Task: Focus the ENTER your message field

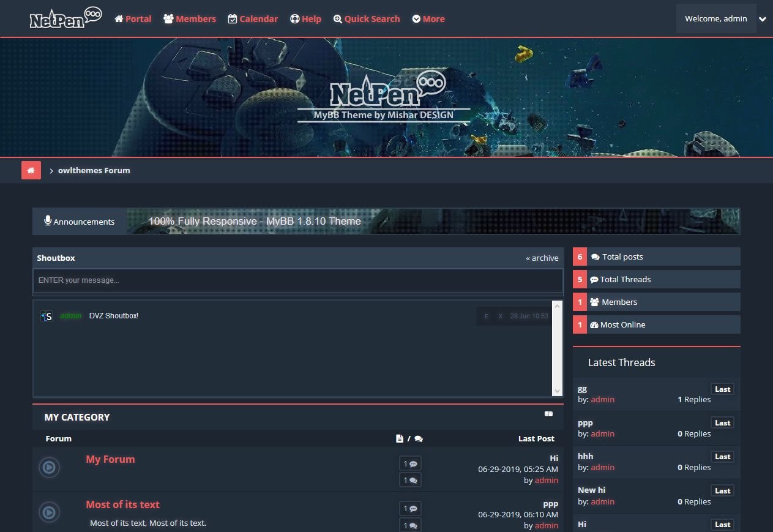Action: pos(298,280)
